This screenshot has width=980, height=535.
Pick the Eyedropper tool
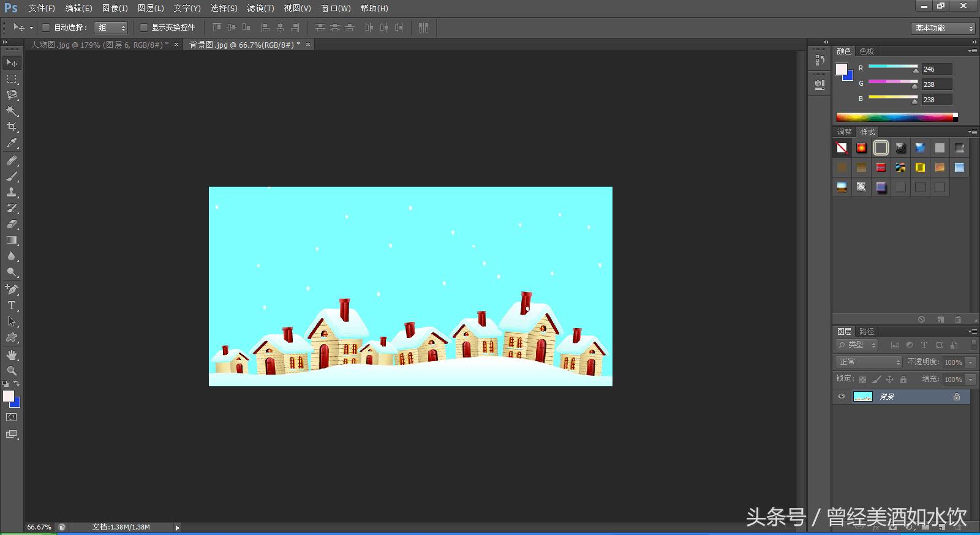click(x=12, y=143)
